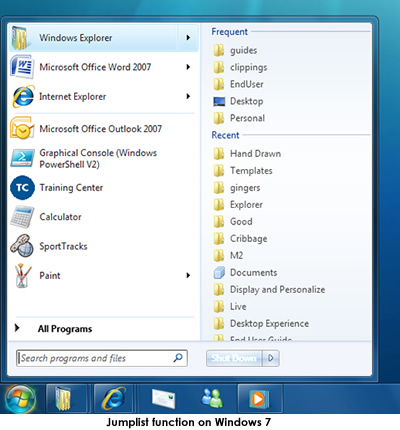
Task: Select Microsoft Office Outlook 2007 entry
Action: point(103,128)
